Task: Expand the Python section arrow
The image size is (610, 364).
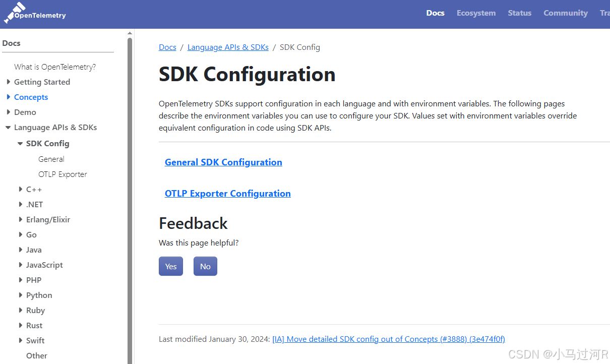Action: tap(21, 295)
